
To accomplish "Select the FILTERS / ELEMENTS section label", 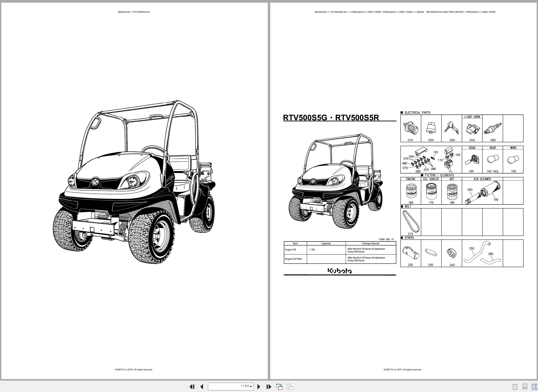I will pos(439,175).
